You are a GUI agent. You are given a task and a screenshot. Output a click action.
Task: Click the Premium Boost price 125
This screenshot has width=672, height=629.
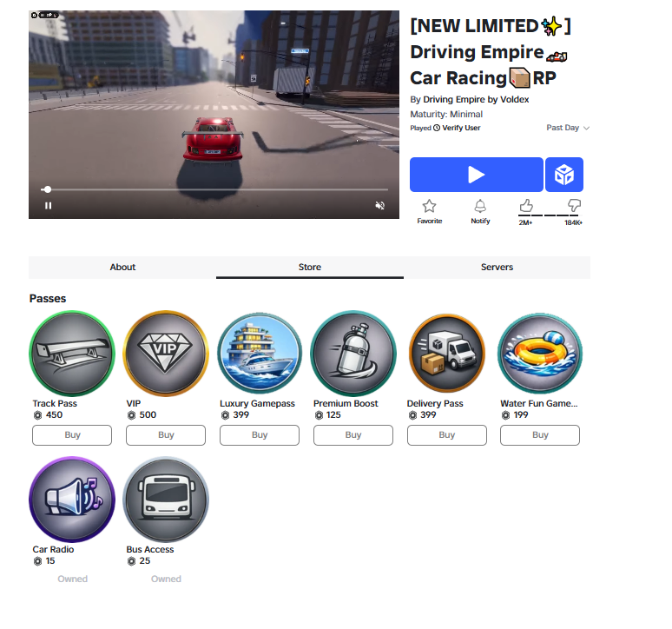(x=333, y=414)
